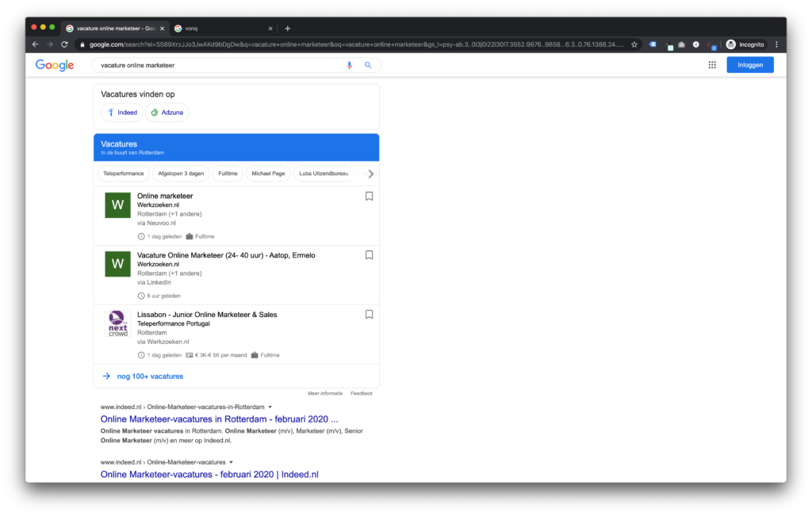
Task: Open the Google apps grid
Action: 712,65
